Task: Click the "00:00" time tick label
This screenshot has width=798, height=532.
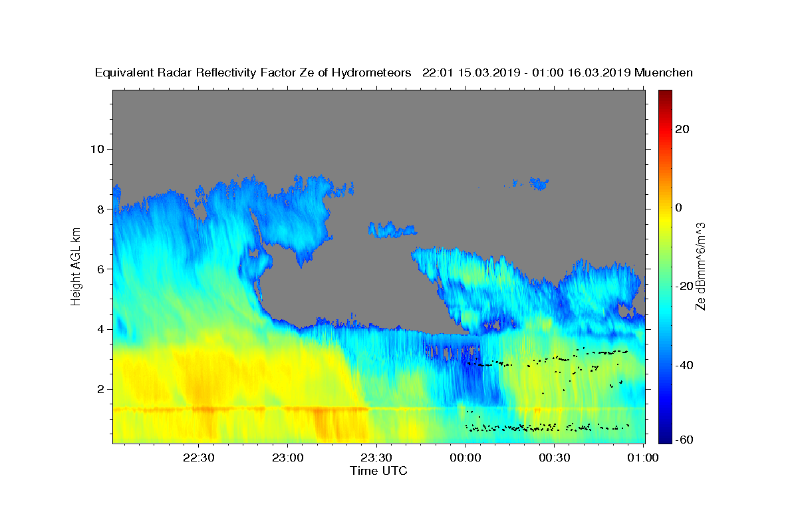Action: 465,458
